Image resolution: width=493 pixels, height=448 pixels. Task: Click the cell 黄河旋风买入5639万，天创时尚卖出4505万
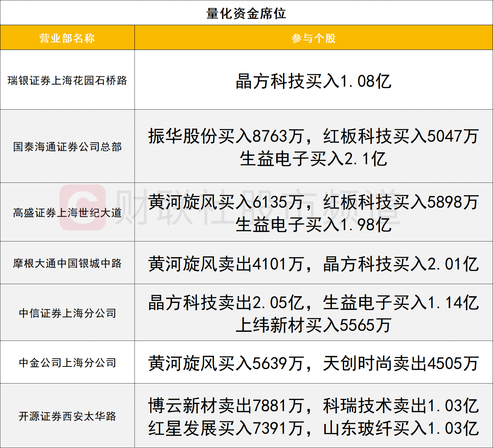(314, 363)
